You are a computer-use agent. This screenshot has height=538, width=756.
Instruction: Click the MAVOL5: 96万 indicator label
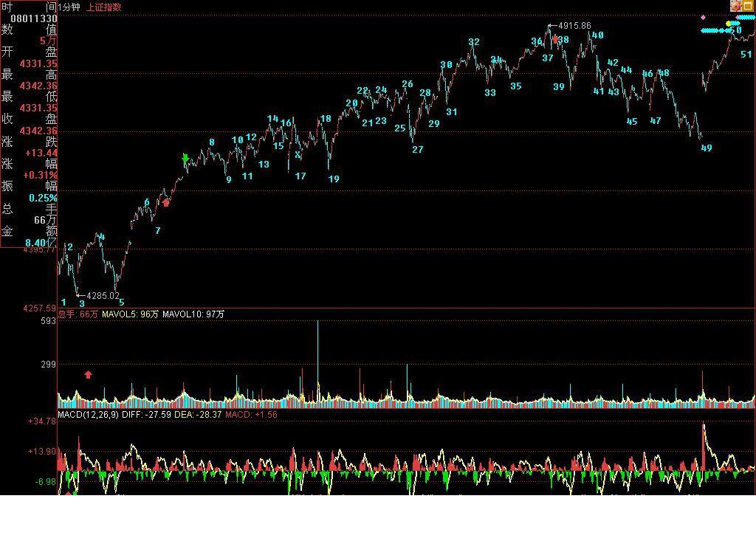pyautogui.click(x=130, y=314)
